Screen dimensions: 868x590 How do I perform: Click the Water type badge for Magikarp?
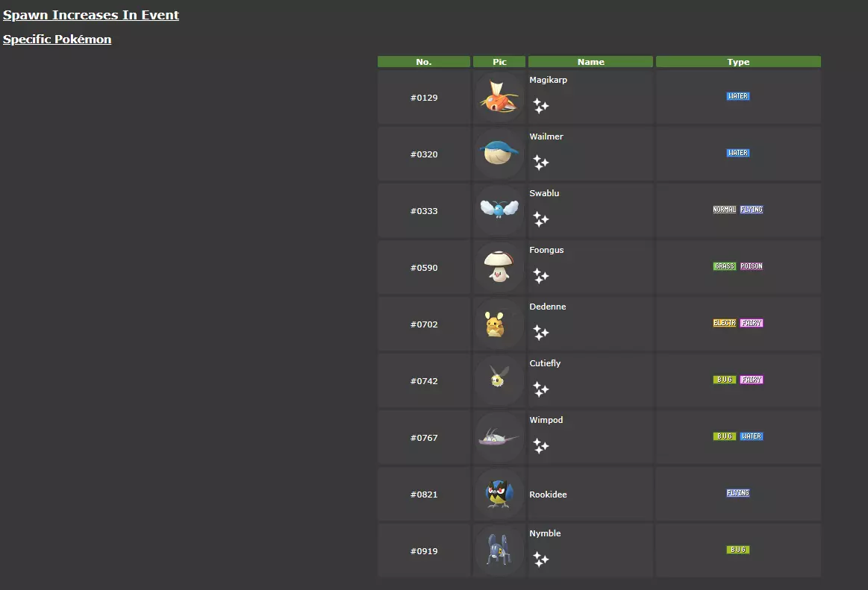738,96
